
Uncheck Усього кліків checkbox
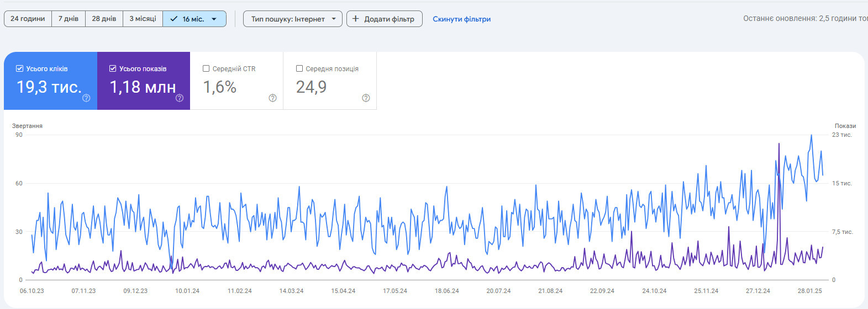20,69
